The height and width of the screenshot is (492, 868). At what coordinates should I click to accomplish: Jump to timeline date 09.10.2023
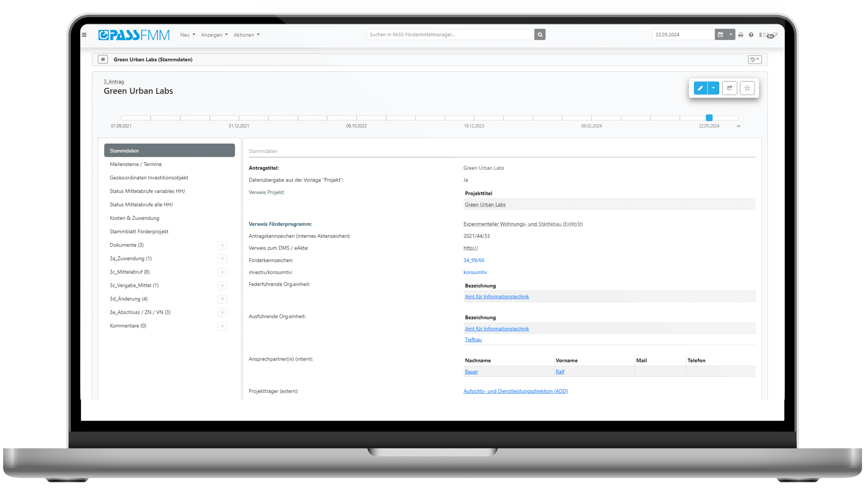click(x=356, y=126)
